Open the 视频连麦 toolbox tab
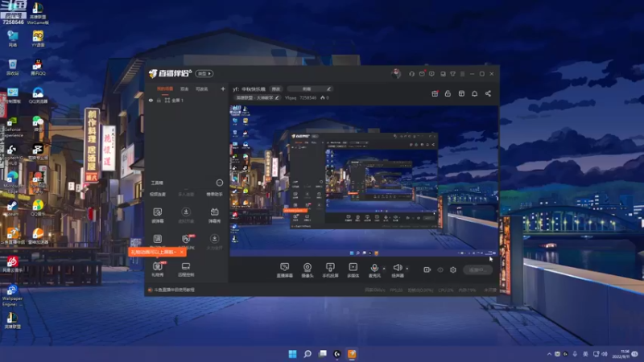Screen dimensions: 644x362 158,194
